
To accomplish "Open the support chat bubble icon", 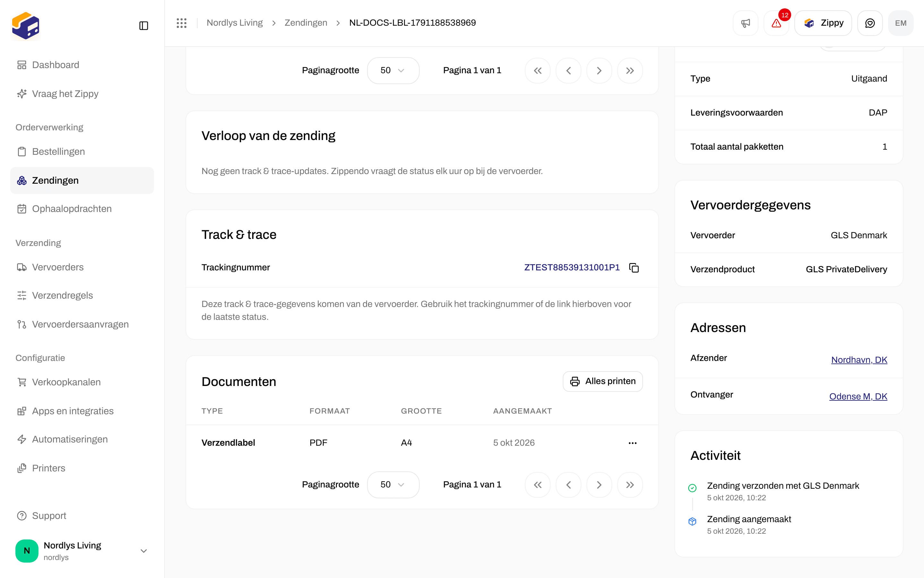I will click(x=870, y=23).
